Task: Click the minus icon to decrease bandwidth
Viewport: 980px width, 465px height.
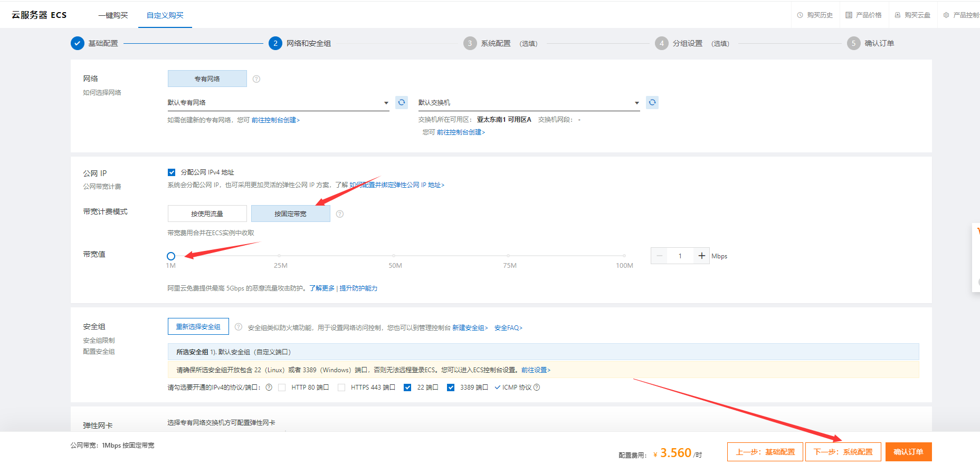Action: tap(659, 256)
